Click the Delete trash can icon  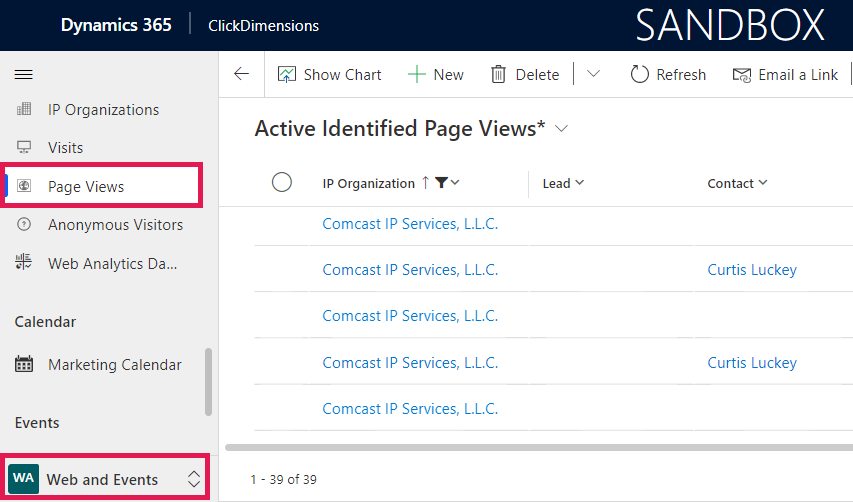pos(498,75)
